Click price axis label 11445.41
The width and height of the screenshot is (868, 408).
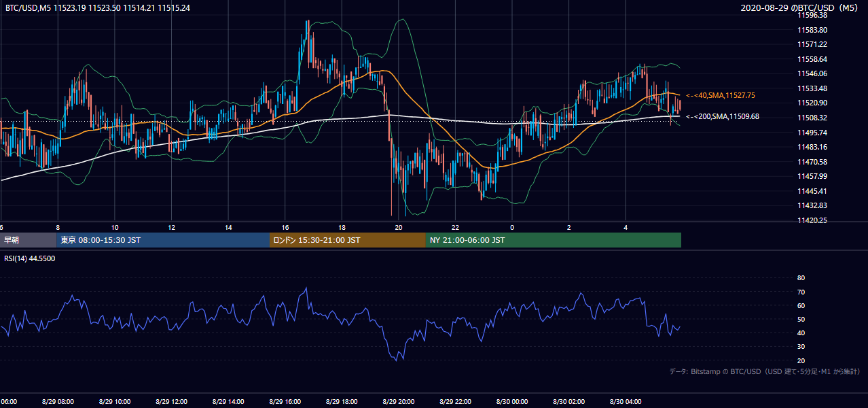coord(812,191)
